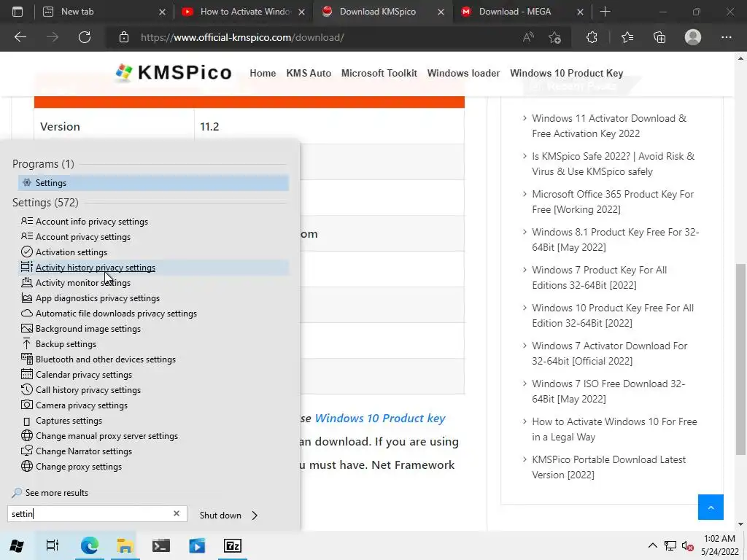Open the Collections icon in the toolbar
747x560 pixels.
pyautogui.click(x=659, y=37)
